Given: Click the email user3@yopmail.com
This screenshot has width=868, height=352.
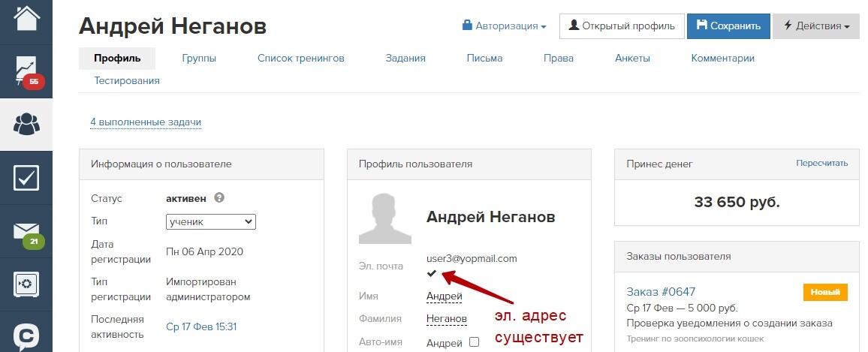Looking at the screenshot, I should pos(472,258).
